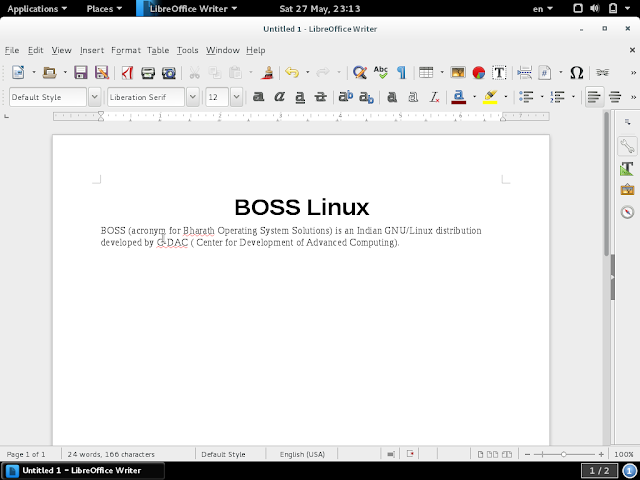Image resolution: width=640 pixels, height=480 pixels.
Task: Click the zoom slider handle
Action: click(563, 454)
